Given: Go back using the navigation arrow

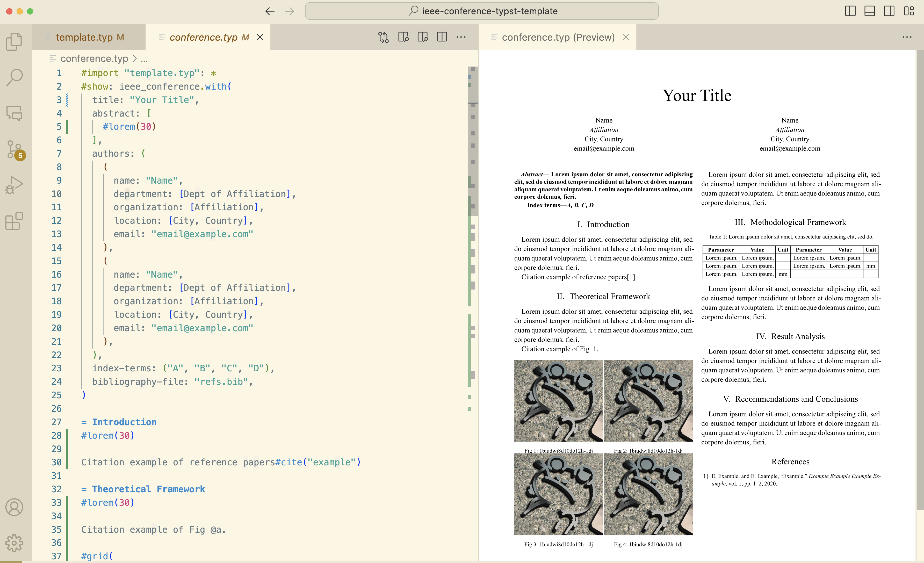Looking at the screenshot, I should tap(270, 11).
